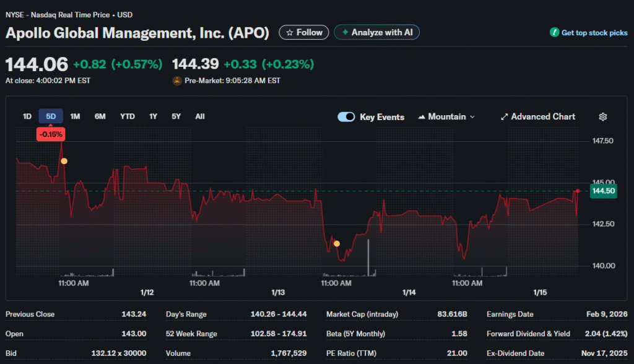This screenshot has width=634, height=364.
Task: Click the Advanced Chart expand icon
Action: click(x=504, y=117)
